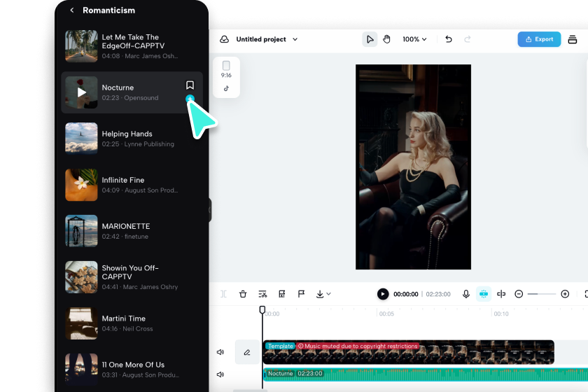This screenshot has height=392, width=588.
Task: Zoom in the timeline
Action: 565,294
